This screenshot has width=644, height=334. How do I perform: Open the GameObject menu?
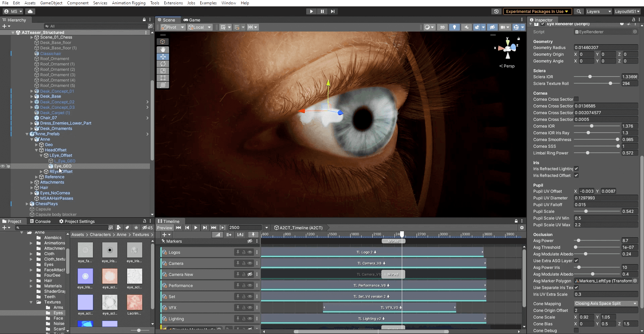[51, 3]
